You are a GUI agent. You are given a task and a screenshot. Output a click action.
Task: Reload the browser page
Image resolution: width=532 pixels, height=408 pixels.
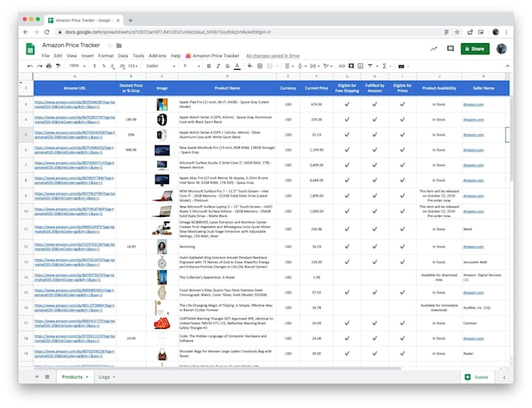47,32
